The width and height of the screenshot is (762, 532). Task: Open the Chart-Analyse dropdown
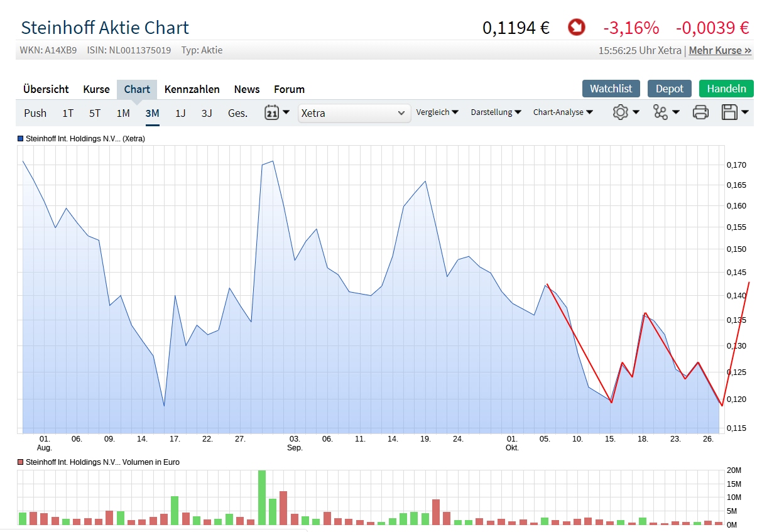tap(562, 112)
